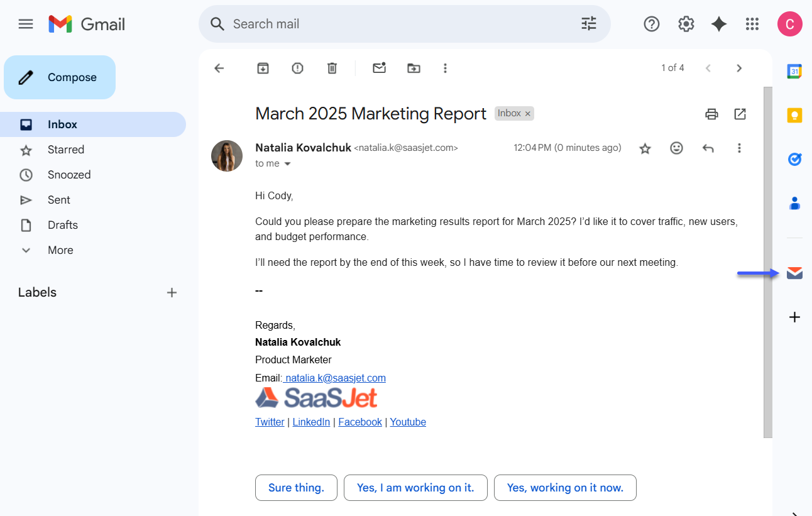Add an emoji reaction to message
Screen dimensions: 812x516
(x=676, y=148)
